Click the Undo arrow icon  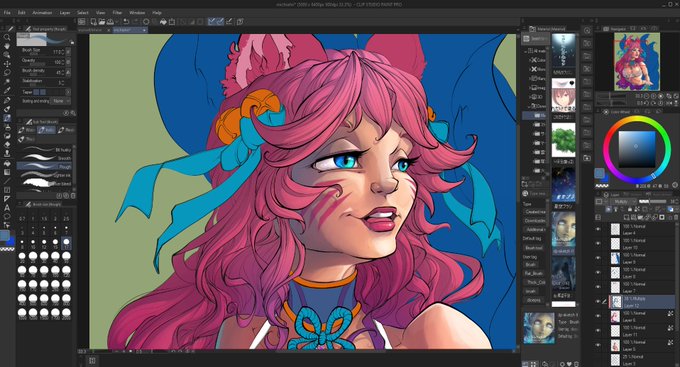126,21
